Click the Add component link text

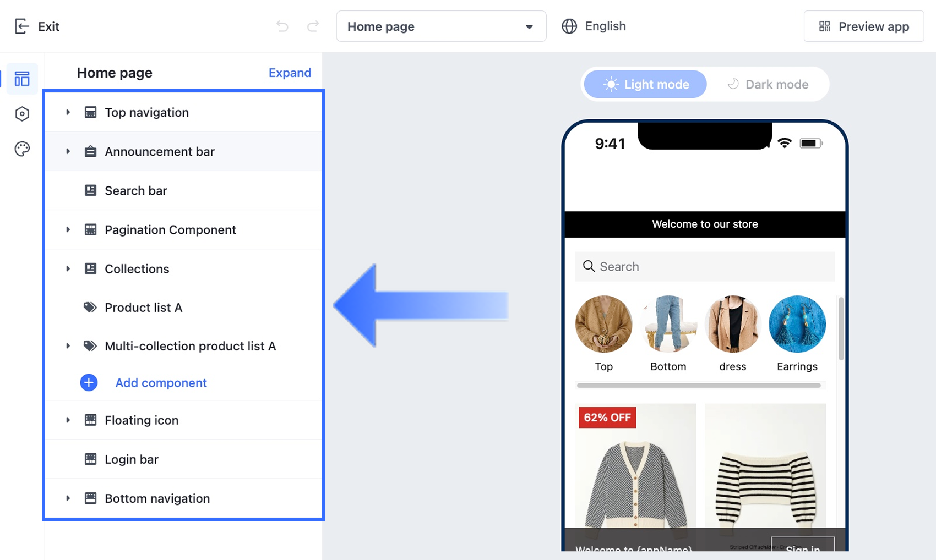click(161, 383)
